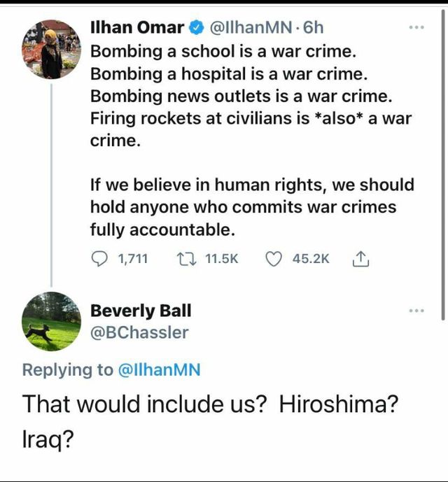448x482 pixels.
Task: Click the 45.2K likes count
Action: (x=311, y=259)
